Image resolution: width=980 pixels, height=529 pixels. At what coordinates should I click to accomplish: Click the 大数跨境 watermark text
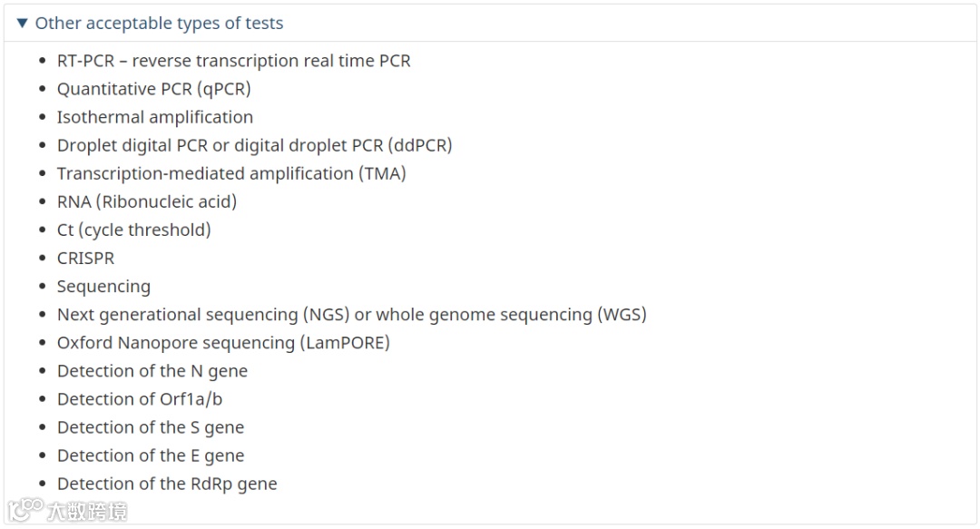(x=87, y=511)
